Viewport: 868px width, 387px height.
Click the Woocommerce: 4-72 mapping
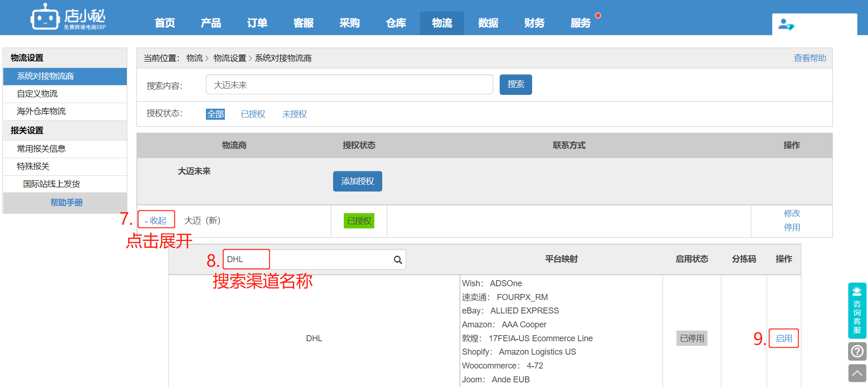(502, 366)
